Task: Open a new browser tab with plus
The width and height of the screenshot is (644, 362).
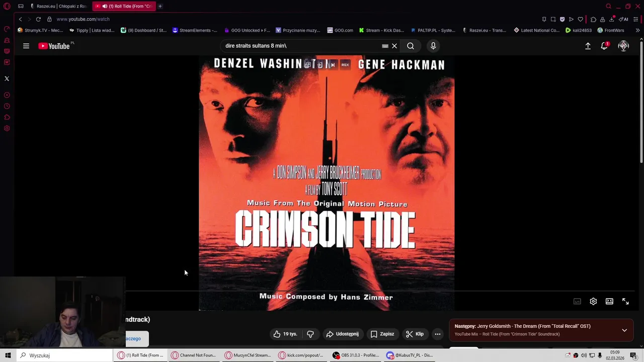Action: (x=160, y=6)
